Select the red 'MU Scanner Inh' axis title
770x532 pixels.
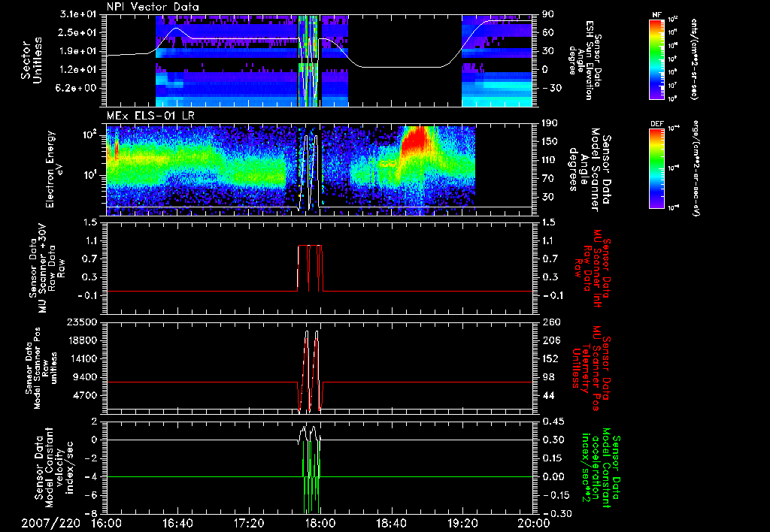(593, 268)
